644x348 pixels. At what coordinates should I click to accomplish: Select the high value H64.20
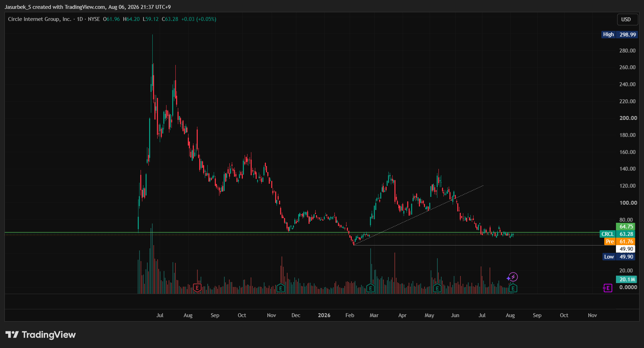[x=131, y=19]
